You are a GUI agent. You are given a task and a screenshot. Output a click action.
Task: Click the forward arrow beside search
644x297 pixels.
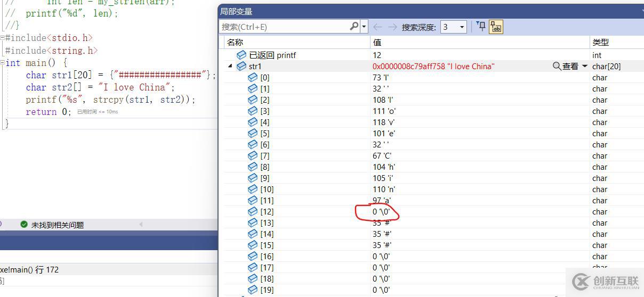(x=392, y=27)
